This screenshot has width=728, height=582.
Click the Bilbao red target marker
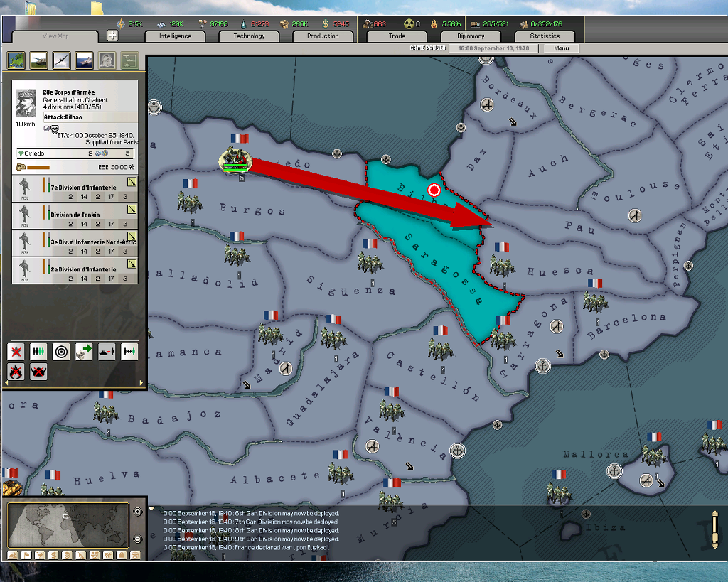(x=434, y=190)
